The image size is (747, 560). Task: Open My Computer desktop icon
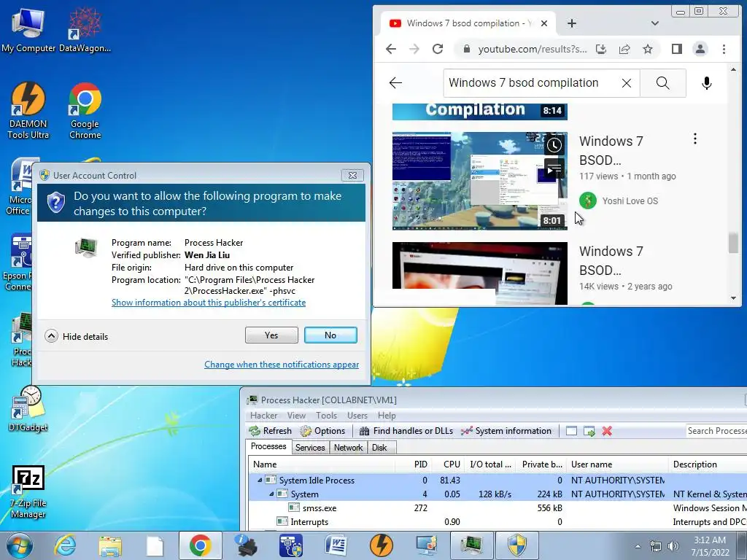click(28, 29)
